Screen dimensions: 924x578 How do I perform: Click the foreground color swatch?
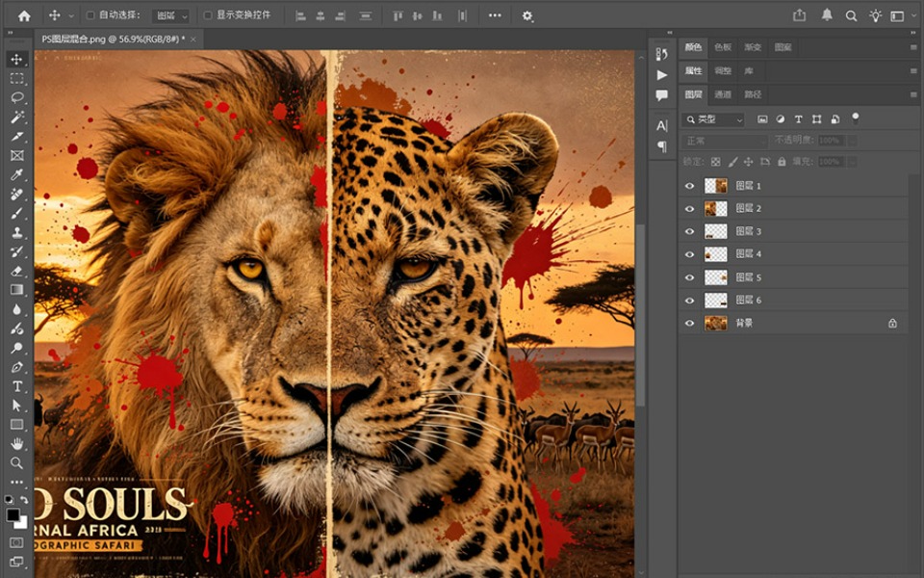13,514
